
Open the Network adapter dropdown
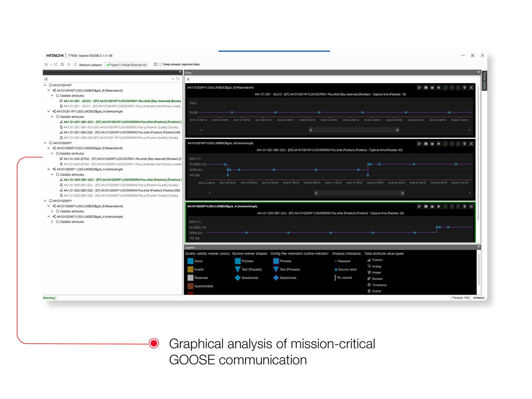point(126,64)
